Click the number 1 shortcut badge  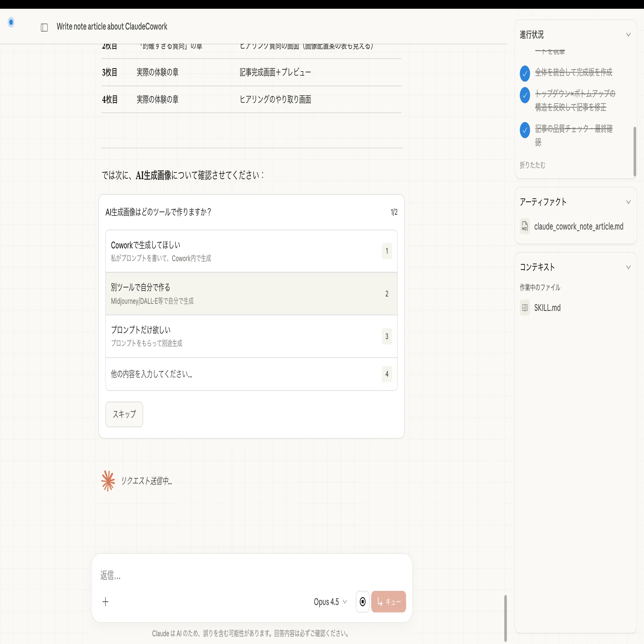387,251
